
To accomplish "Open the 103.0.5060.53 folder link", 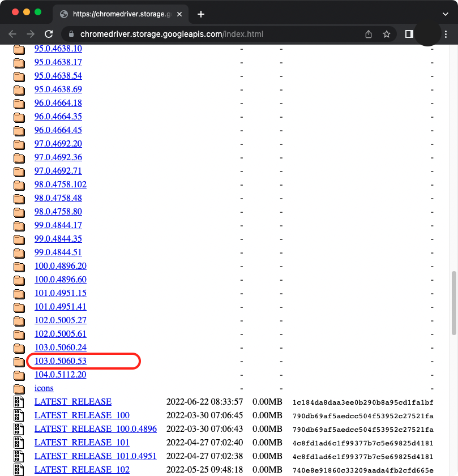I will (61, 361).
